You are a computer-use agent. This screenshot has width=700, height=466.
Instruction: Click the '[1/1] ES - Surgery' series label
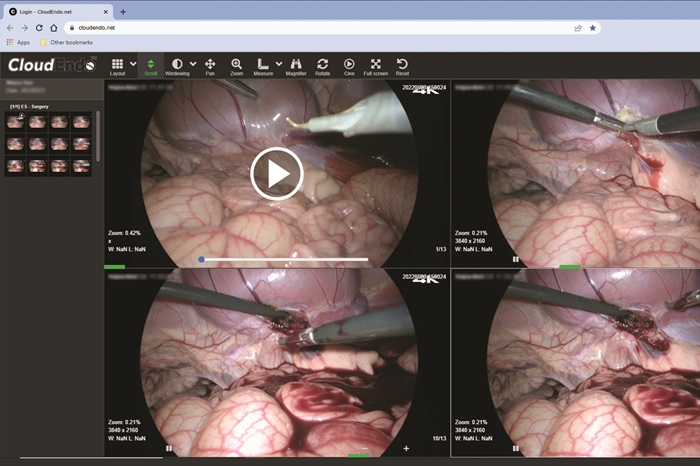tap(29, 106)
